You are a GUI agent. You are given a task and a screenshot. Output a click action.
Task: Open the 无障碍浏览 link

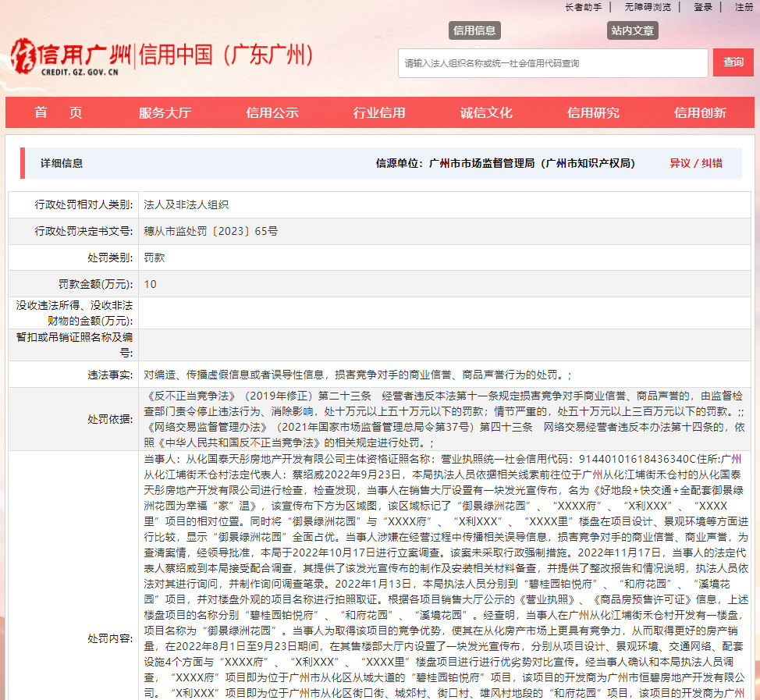click(648, 7)
